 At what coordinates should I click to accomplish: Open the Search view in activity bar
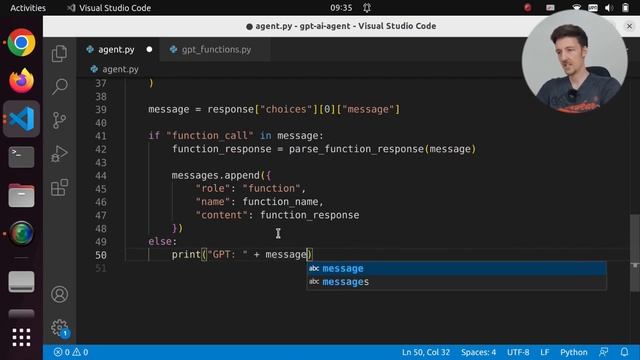59,87
